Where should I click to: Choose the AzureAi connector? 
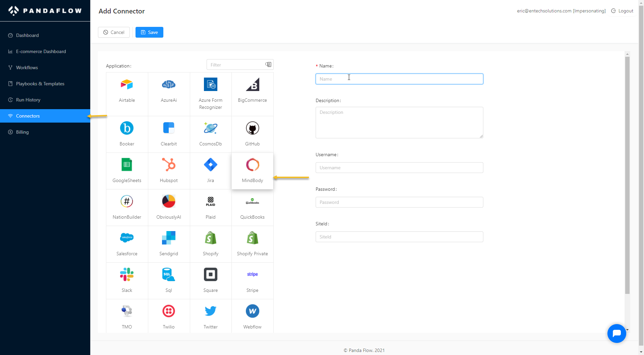click(169, 94)
